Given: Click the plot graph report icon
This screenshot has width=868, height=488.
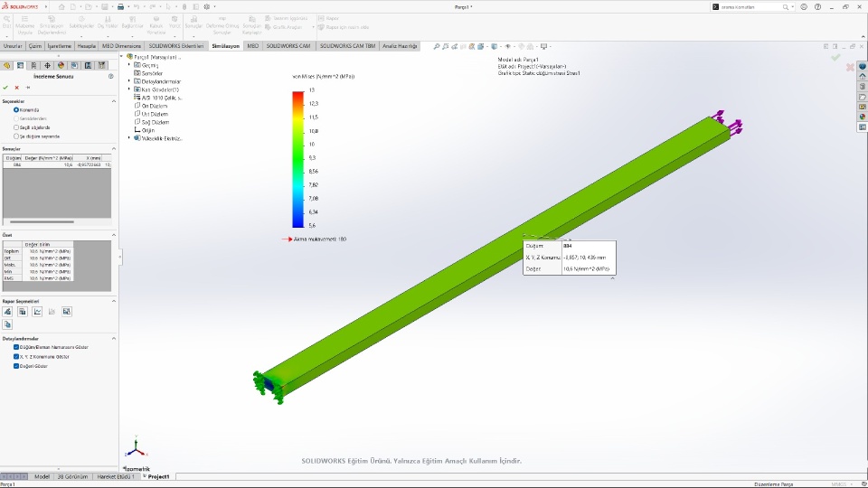Looking at the screenshot, I should pos(37,312).
